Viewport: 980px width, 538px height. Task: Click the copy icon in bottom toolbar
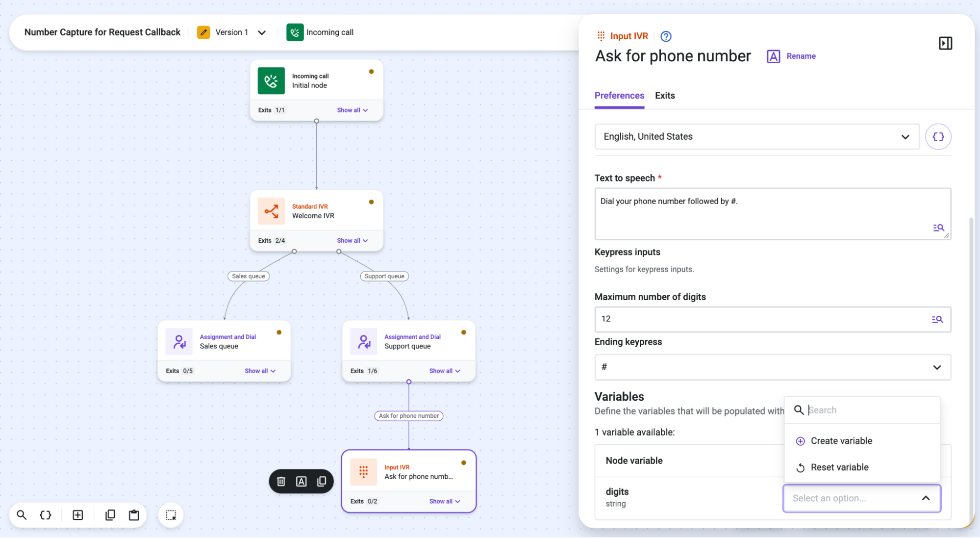[x=110, y=515]
